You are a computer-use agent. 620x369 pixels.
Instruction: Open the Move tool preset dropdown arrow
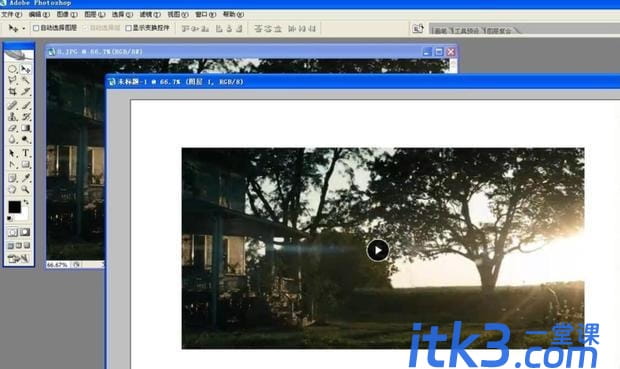[x=24, y=28]
